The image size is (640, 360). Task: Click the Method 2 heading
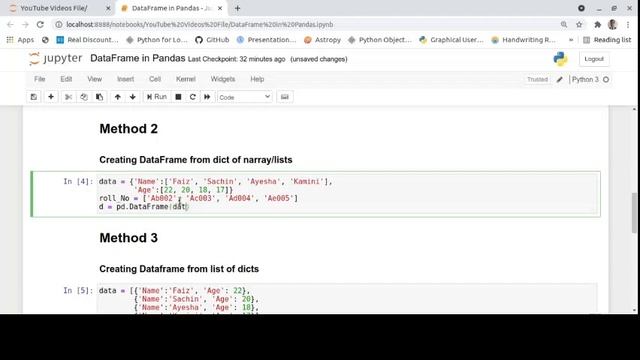click(x=129, y=129)
